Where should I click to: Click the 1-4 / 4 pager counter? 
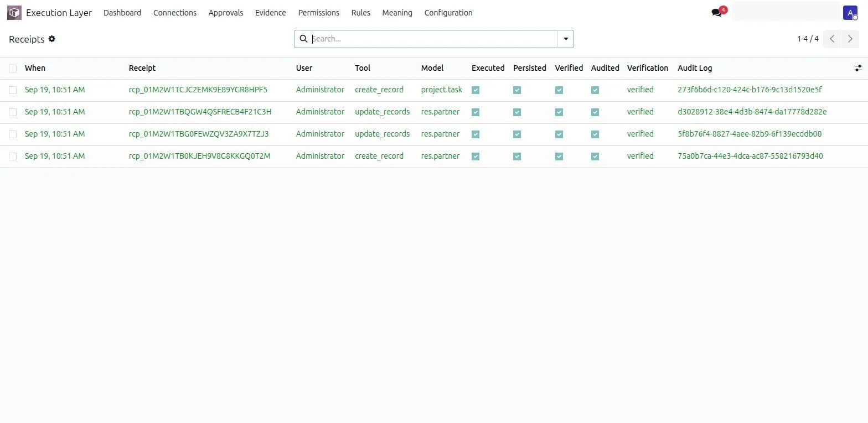pyautogui.click(x=808, y=39)
